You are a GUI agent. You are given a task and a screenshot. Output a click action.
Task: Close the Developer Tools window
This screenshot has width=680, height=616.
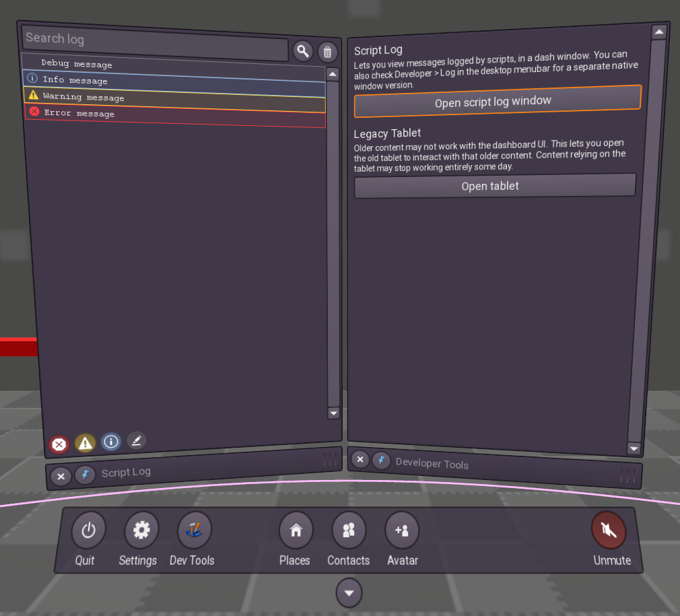360,459
